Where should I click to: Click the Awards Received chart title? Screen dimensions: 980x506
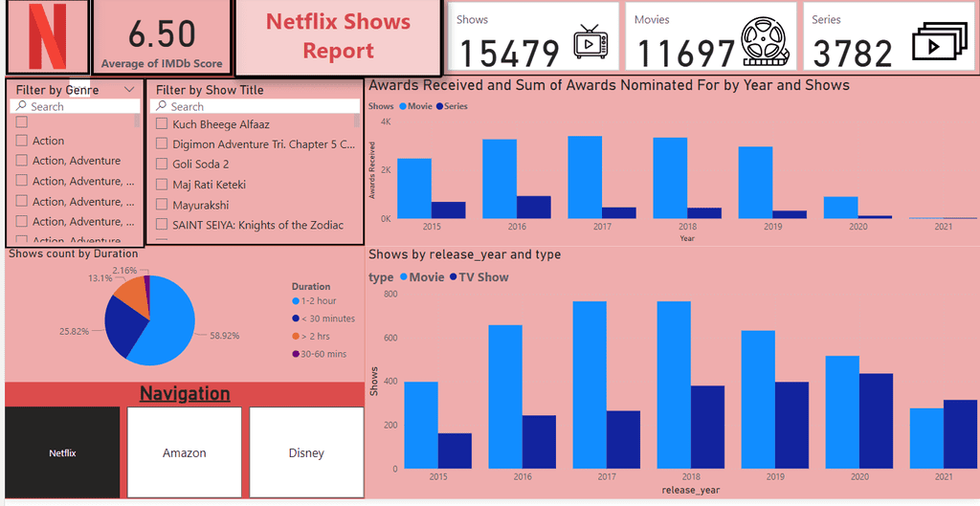tap(609, 85)
